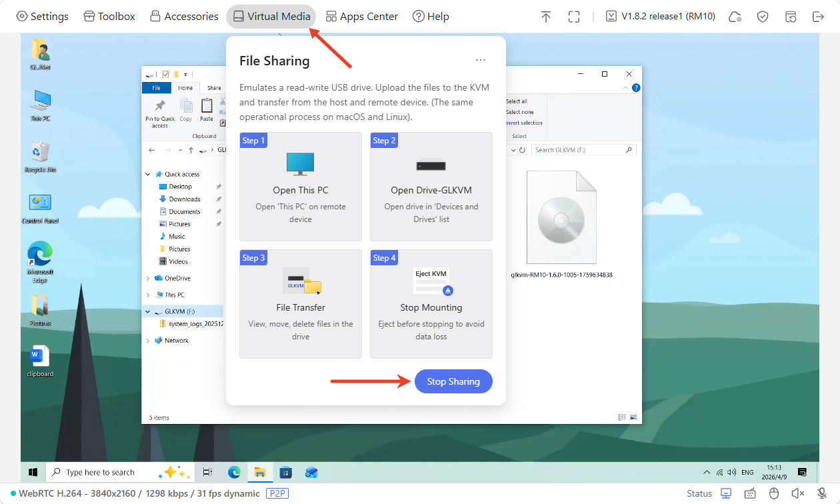This screenshot has height=504, width=840.
Task: Open the File Sharing three-dots menu
Action: click(x=481, y=61)
